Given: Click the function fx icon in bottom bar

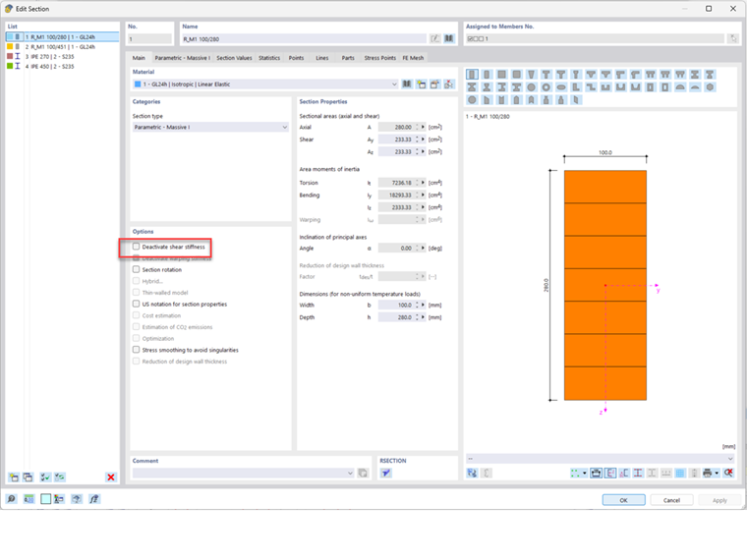Looking at the screenshot, I should [94, 499].
